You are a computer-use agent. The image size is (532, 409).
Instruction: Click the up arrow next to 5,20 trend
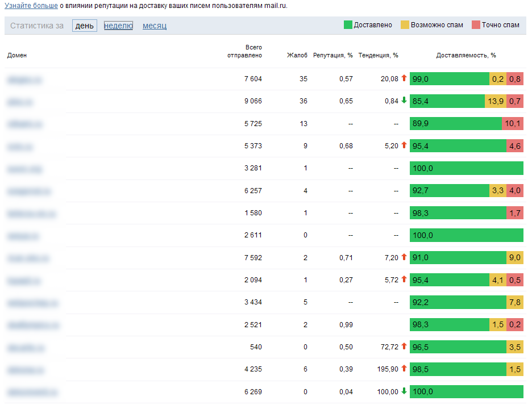(404, 145)
